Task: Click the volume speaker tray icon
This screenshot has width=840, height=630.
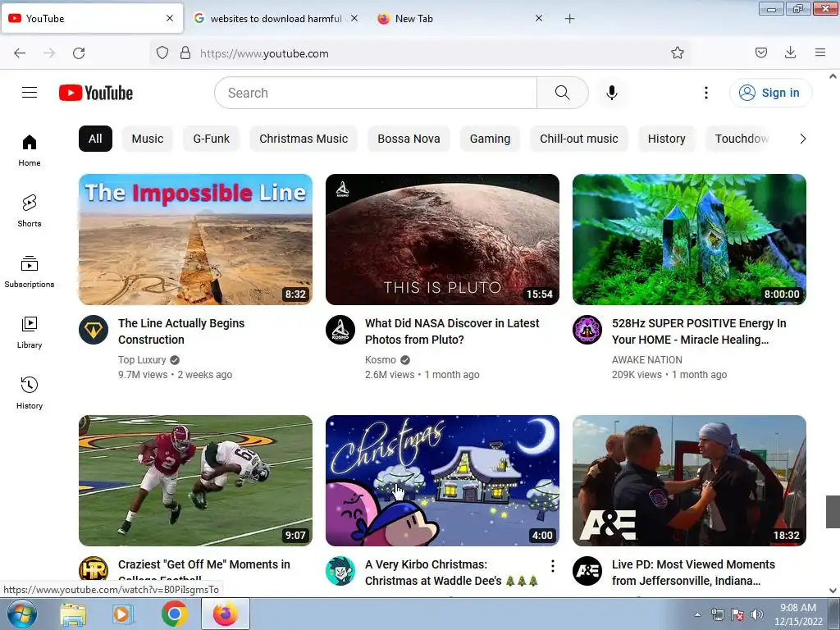Action: tap(757, 614)
